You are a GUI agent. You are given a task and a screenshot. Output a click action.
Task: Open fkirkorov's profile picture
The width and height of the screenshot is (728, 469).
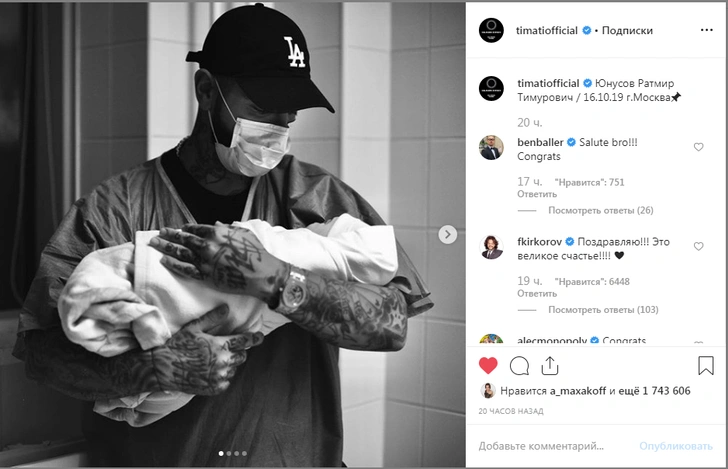point(491,247)
